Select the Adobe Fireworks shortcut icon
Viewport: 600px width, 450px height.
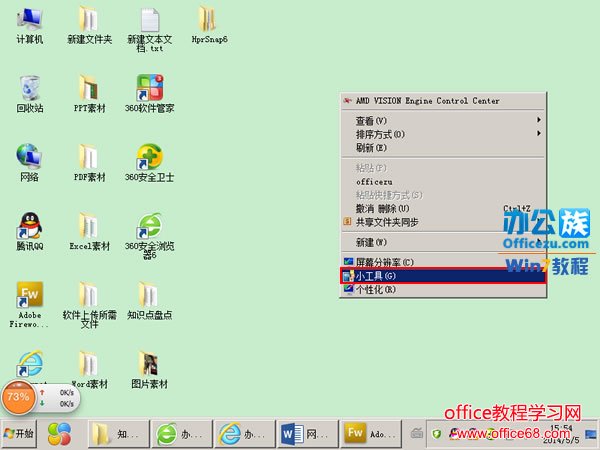click(29, 305)
